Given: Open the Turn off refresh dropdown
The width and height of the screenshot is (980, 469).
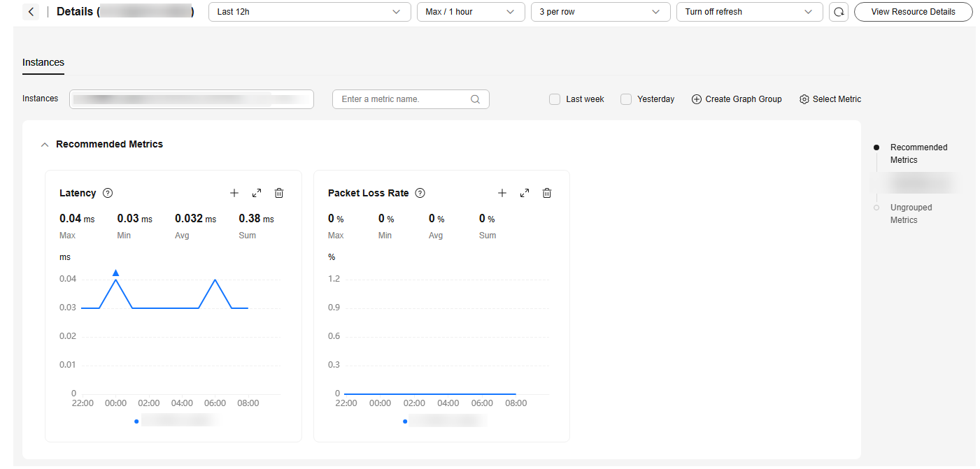Looking at the screenshot, I should point(749,12).
